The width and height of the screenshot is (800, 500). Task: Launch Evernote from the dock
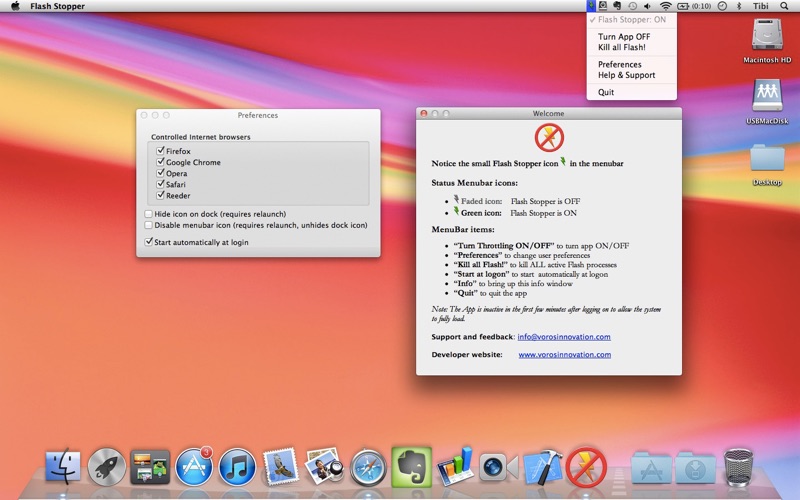pos(410,467)
